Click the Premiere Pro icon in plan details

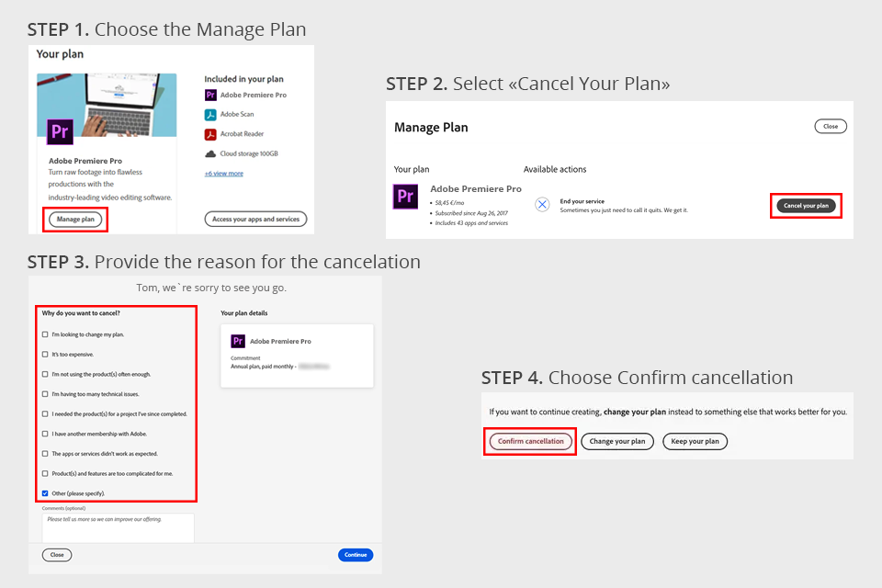238,341
